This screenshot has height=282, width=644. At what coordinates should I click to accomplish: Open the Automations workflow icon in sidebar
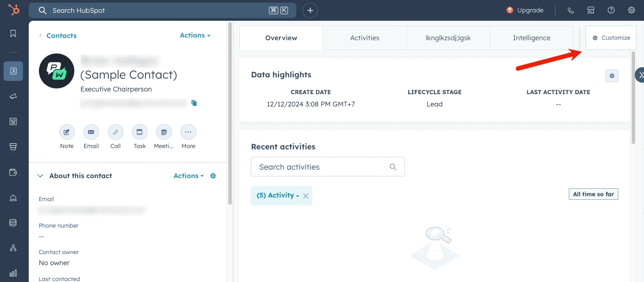point(13,248)
